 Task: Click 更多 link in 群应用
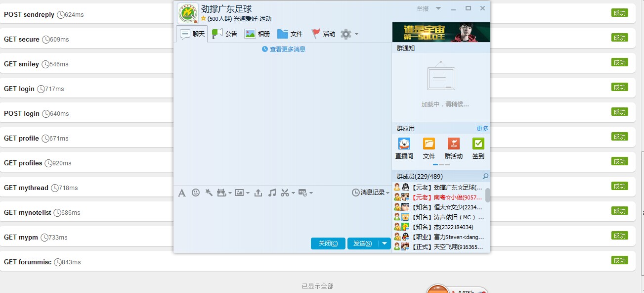(x=482, y=128)
